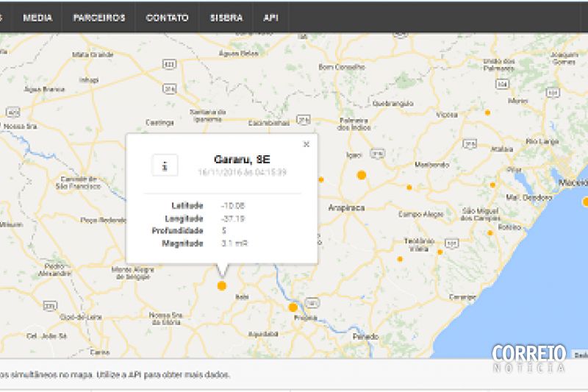Select the small orange marker beside the popup

(321, 179)
